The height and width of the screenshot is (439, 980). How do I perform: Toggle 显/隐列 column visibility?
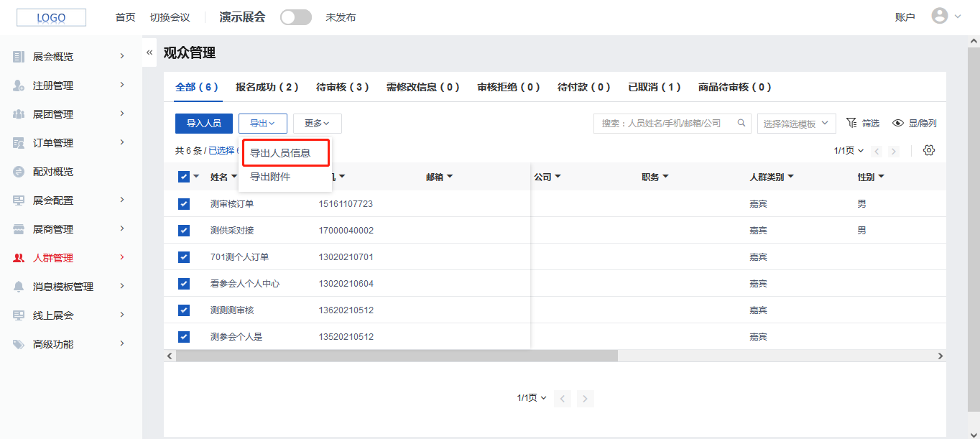click(x=914, y=123)
